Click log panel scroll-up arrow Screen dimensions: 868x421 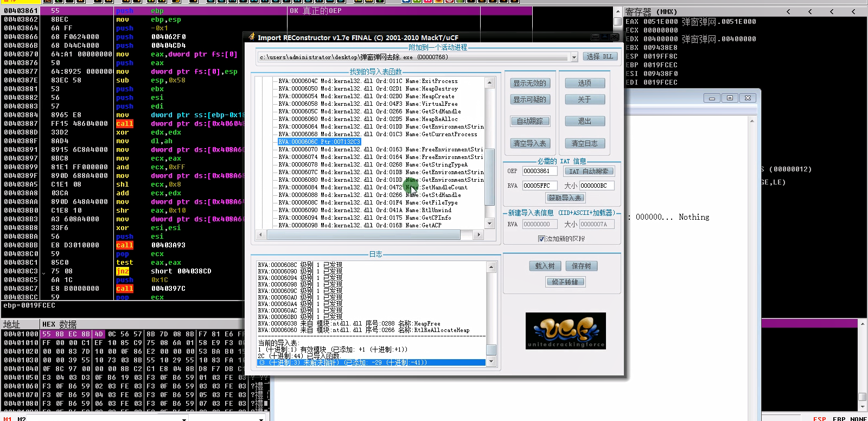[x=491, y=267]
